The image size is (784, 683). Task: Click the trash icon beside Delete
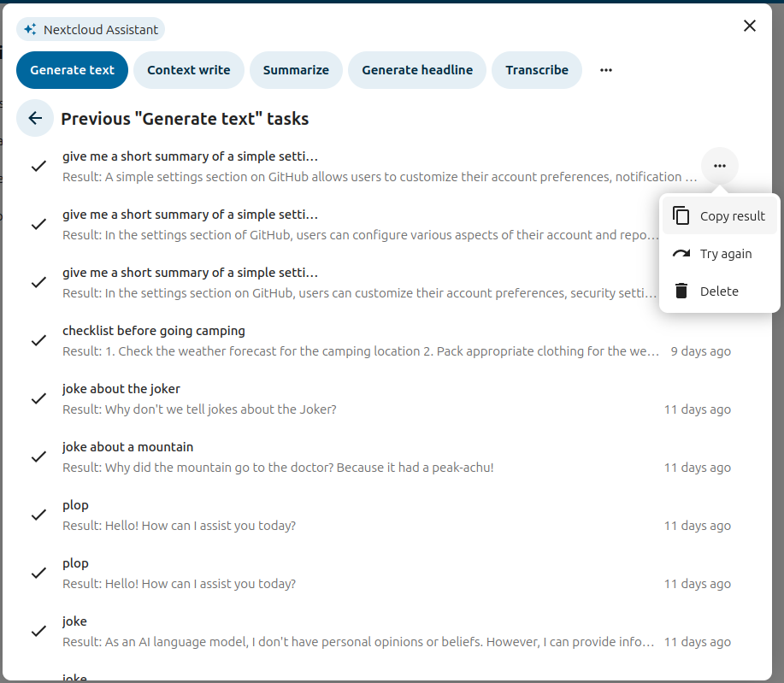coord(681,291)
